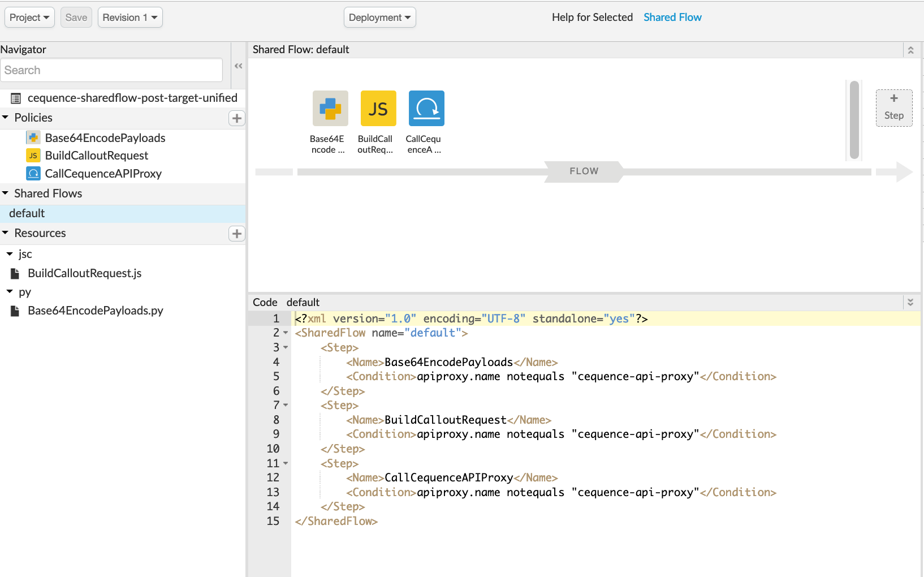
Task: Click the callout icon beside CallCequenceAPIProxy policy
Action: pyautogui.click(x=33, y=173)
